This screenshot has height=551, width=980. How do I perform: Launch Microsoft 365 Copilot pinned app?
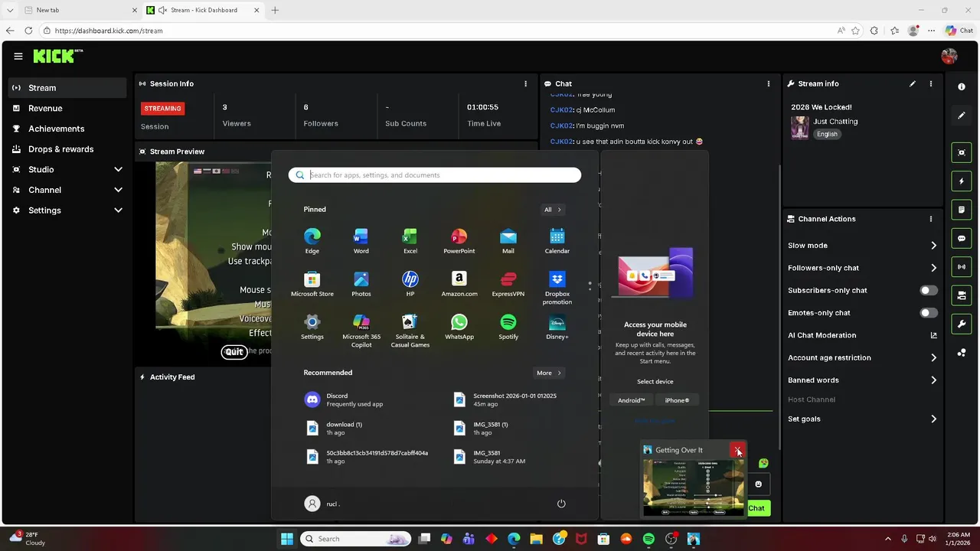361,330
